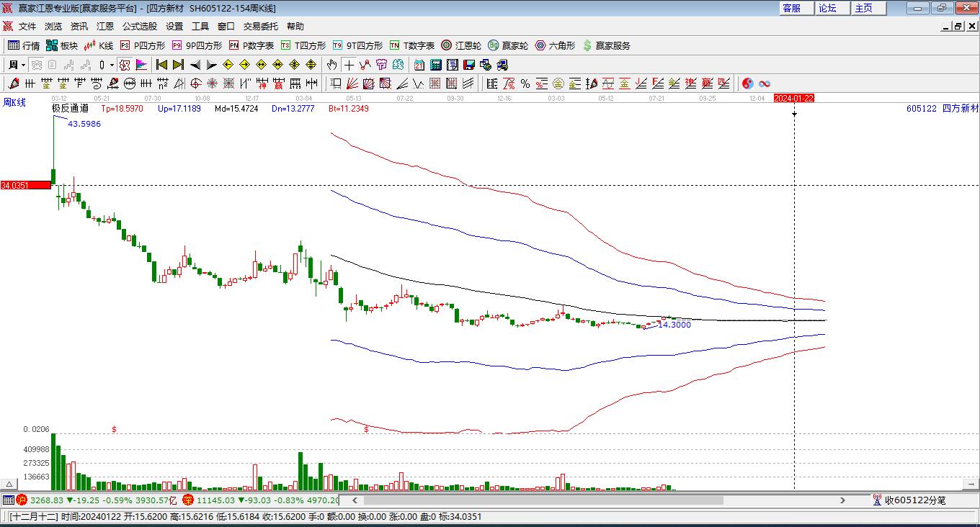
Task: Open the 工具 menu
Action: click(x=200, y=27)
